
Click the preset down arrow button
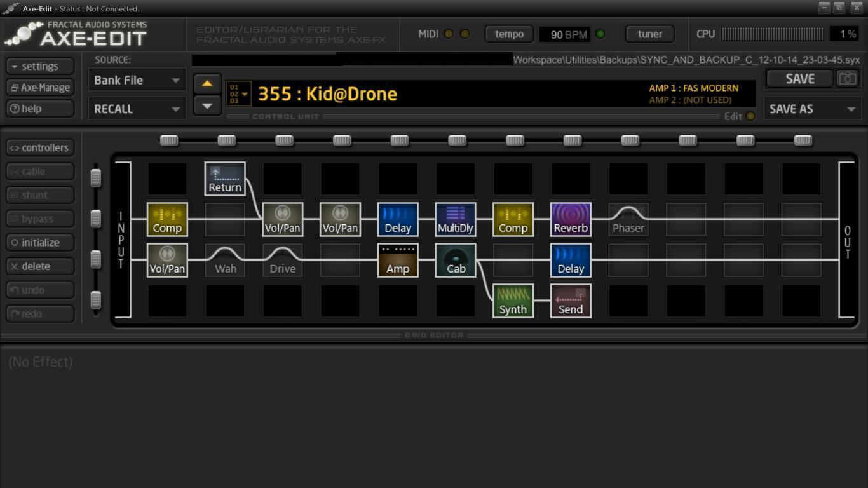(207, 105)
